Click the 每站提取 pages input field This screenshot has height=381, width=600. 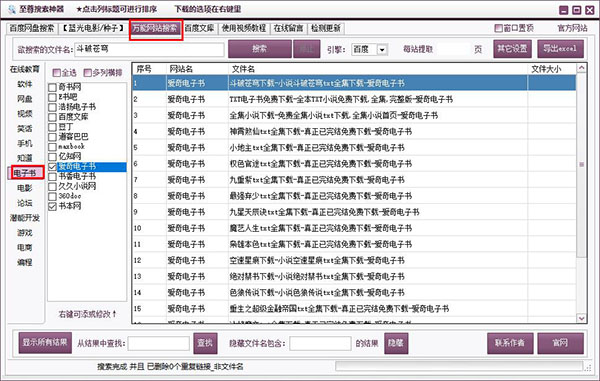(453, 49)
